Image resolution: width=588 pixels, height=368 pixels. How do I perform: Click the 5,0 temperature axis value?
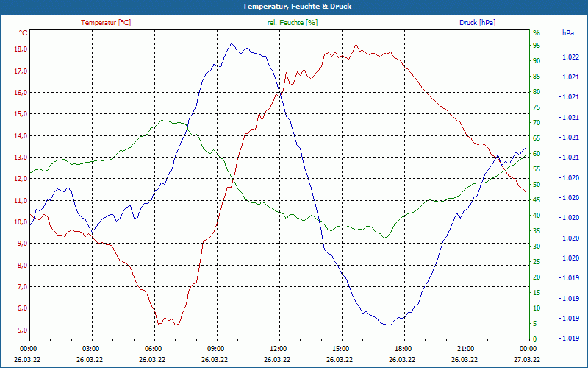pyautogui.click(x=22, y=330)
